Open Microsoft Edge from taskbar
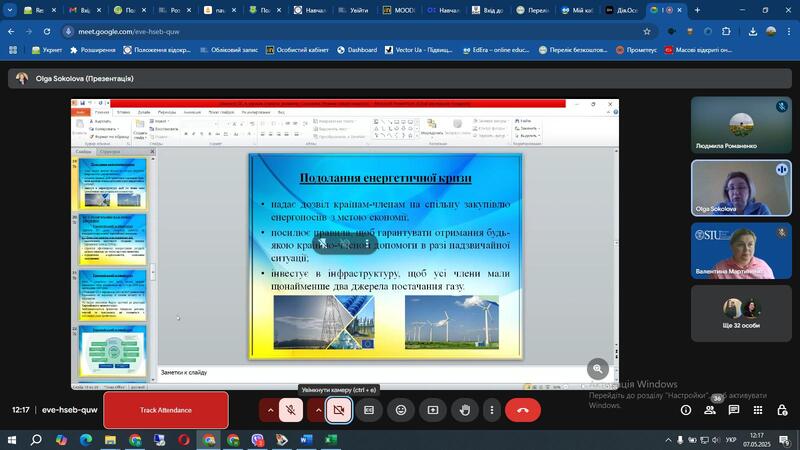800x450 pixels. [86, 440]
